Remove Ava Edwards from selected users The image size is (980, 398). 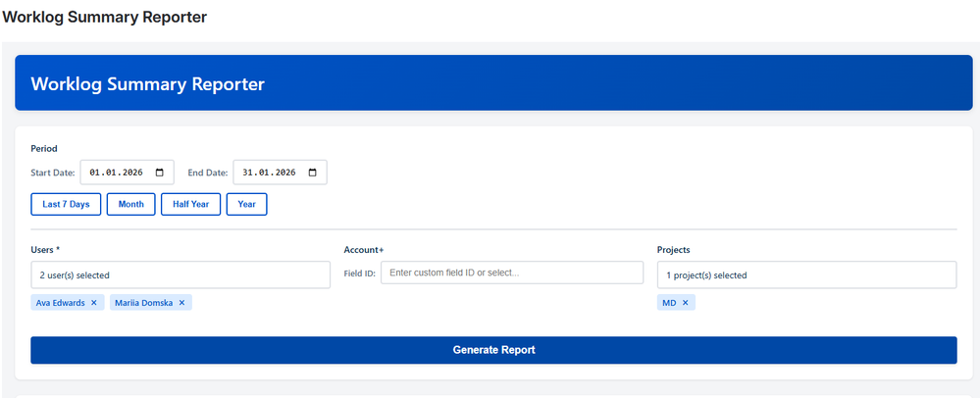[x=94, y=302]
